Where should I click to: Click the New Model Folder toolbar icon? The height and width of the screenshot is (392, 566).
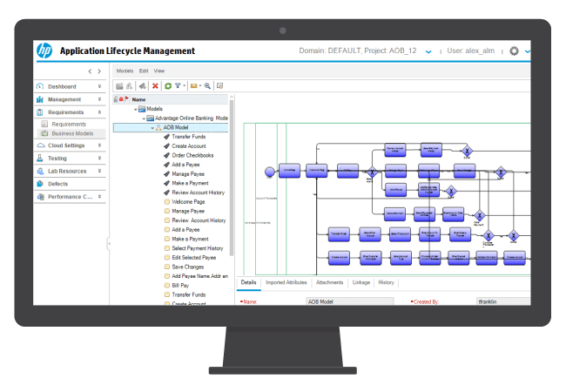tap(119, 86)
